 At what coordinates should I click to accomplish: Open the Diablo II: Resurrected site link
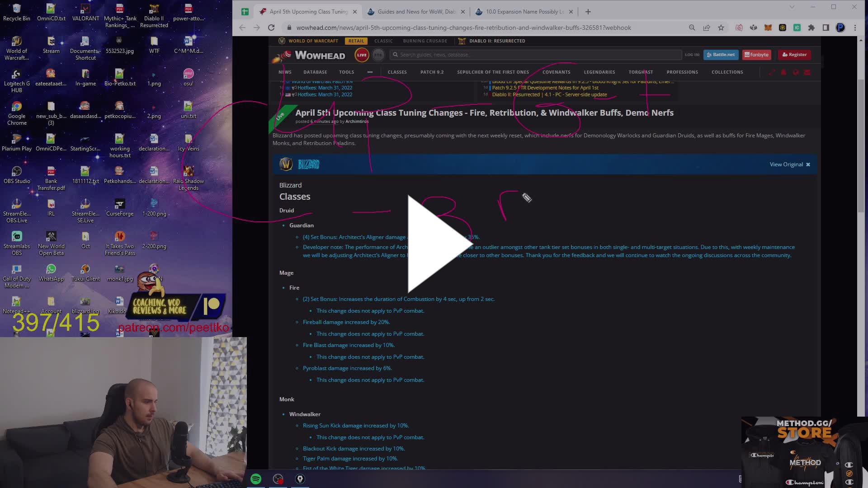[x=492, y=41]
